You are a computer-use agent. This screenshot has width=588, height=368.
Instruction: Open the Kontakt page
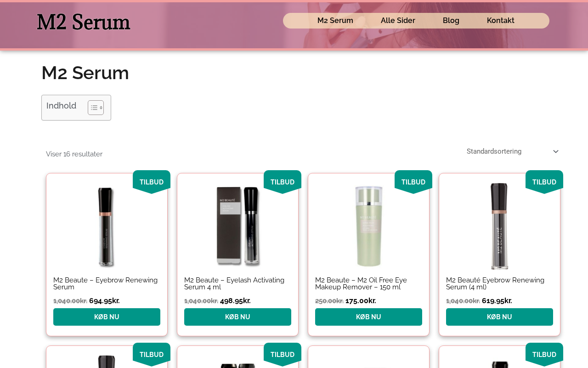click(x=501, y=21)
